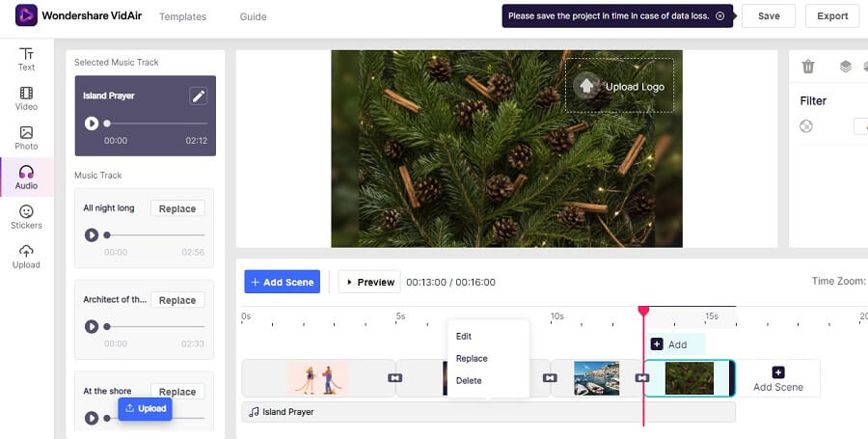
Task: Click the red playhead marker on timeline
Action: click(x=643, y=311)
